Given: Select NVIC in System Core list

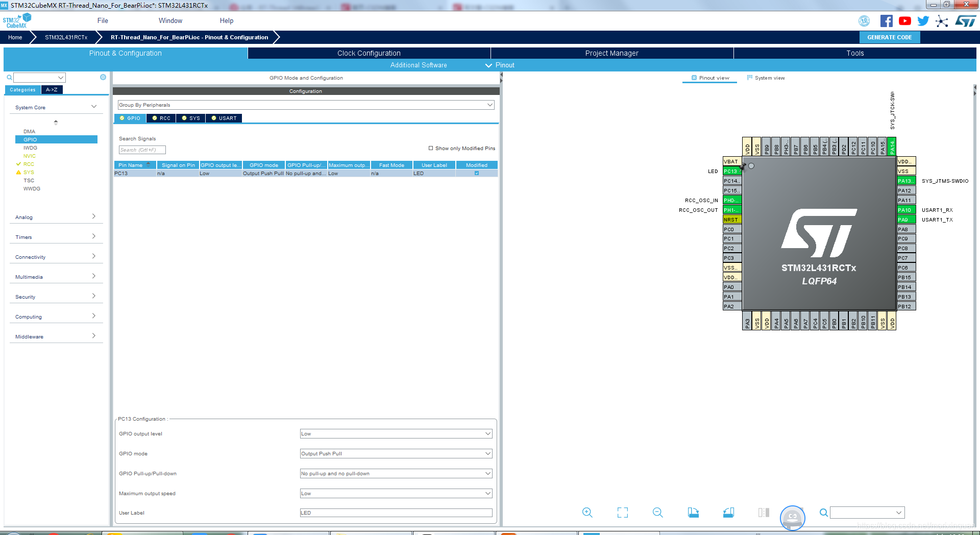Looking at the screenshot, I should point(30,156).
